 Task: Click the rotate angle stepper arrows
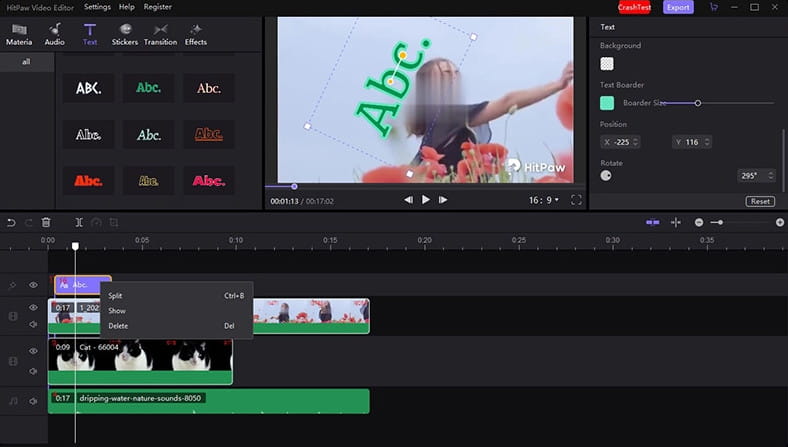pos(770,175)
